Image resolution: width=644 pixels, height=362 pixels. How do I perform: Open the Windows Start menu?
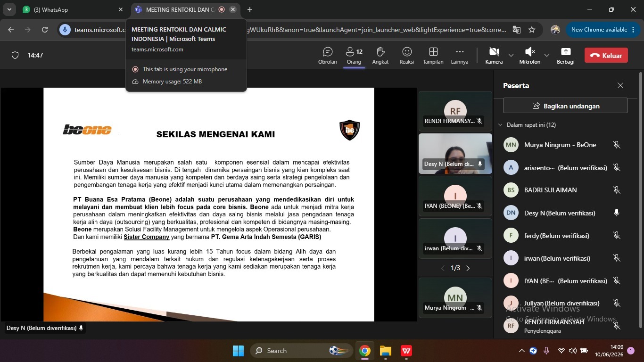(x=238, y=351)
